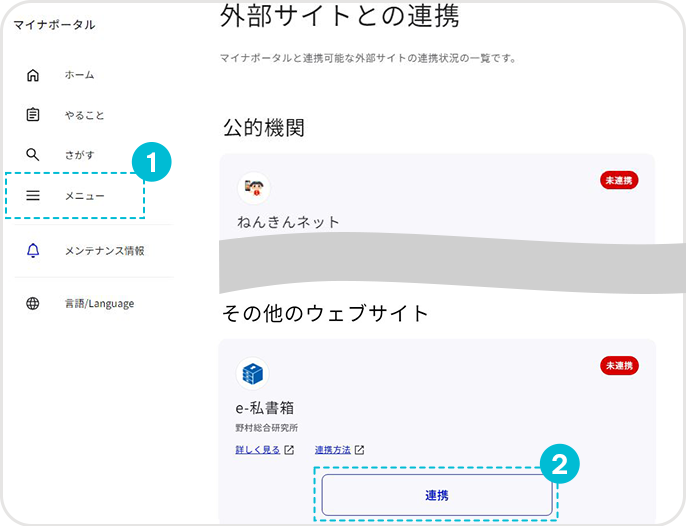Click external-link icon beside 連携方法

coord(360,450)
